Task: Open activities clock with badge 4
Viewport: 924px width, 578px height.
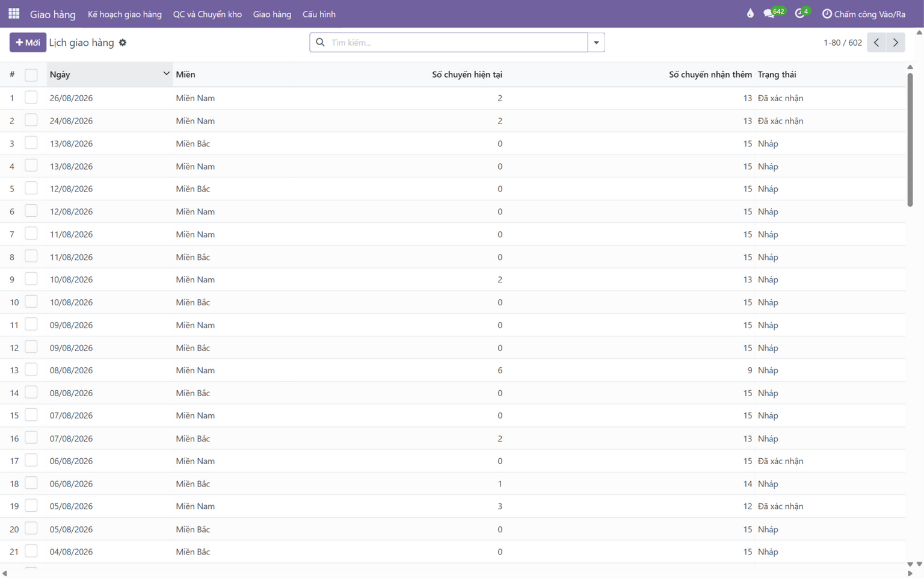Action: click(802, 13)
